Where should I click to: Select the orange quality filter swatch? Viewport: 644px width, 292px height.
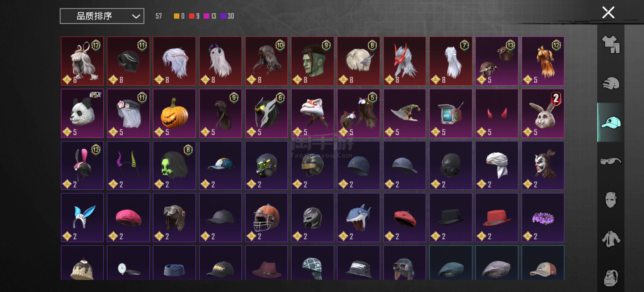coord(177,16)
